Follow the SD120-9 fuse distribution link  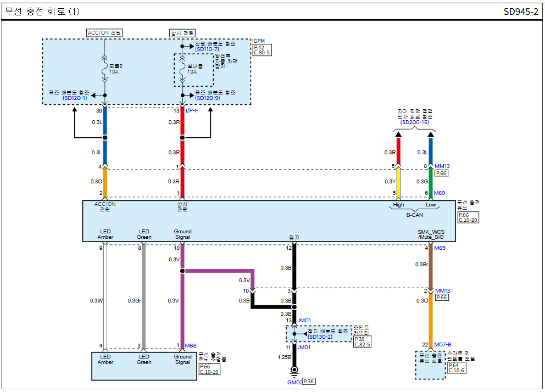tap(208, 98)
